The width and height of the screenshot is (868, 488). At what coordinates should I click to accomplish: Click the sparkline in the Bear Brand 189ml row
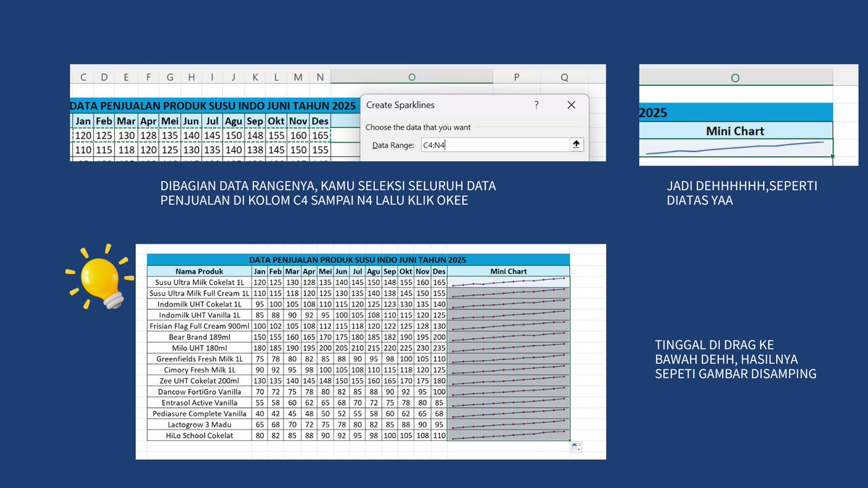(509, 337)
